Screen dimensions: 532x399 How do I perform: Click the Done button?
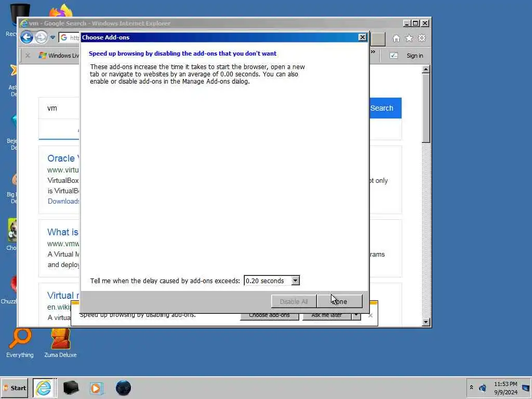coord(340,301)
